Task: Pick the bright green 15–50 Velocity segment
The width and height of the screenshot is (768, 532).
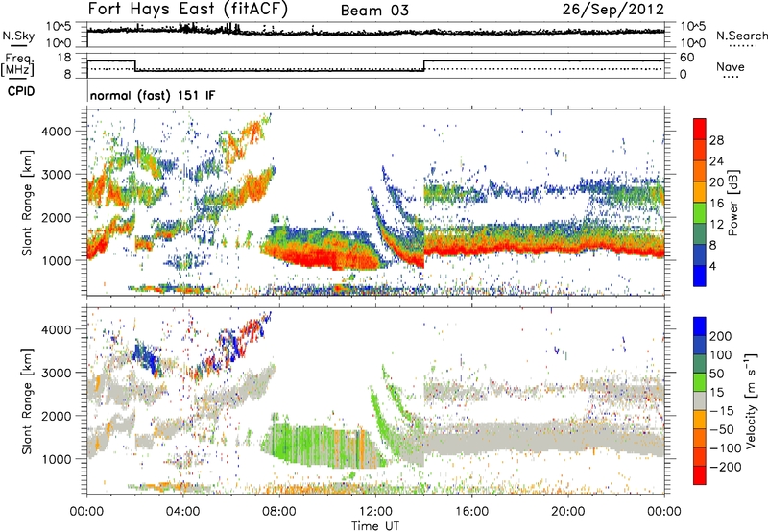Action: click(700, 382)
